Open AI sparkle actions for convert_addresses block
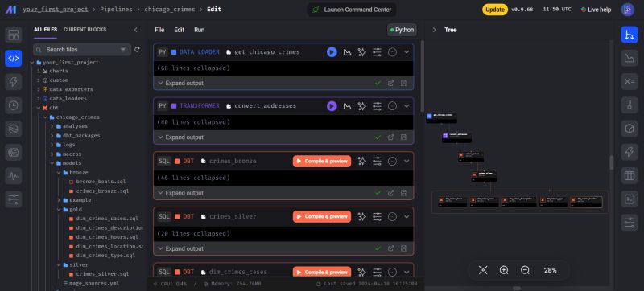644x291 pixels. point(361,106)
